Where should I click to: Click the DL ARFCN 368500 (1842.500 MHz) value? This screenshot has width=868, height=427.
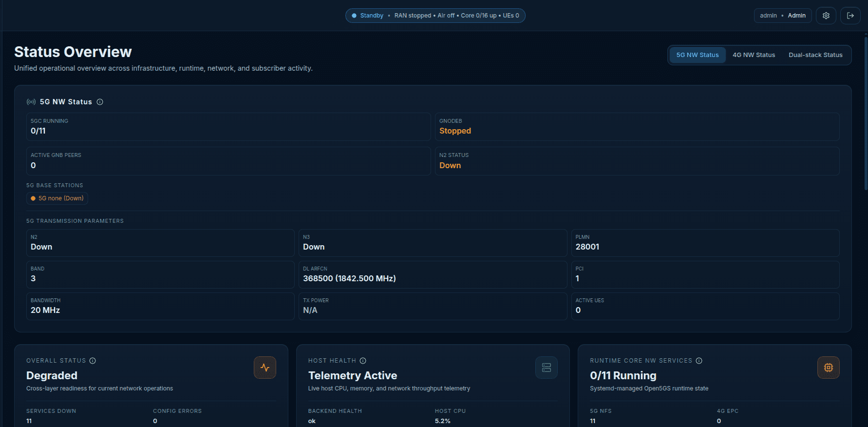(x=349, y=279)
